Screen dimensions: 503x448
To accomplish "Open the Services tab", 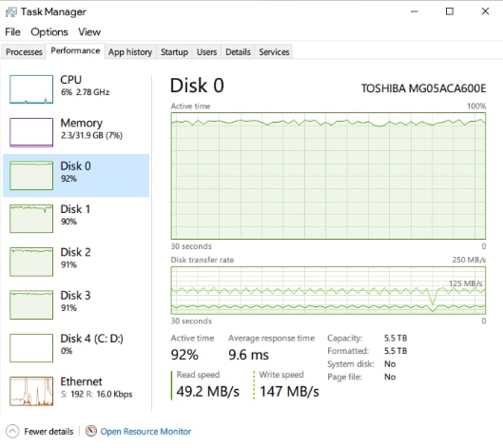I will point(274,52).
